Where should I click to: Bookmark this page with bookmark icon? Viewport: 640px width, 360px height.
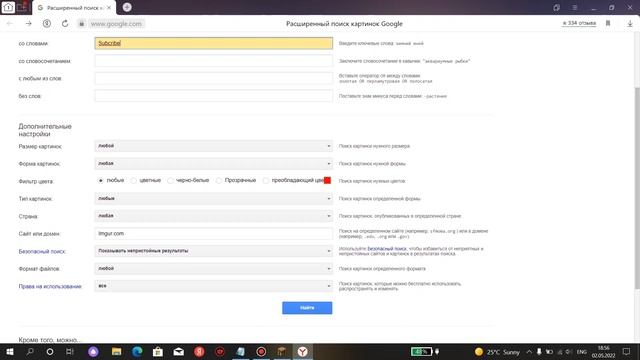click(608, 24)
